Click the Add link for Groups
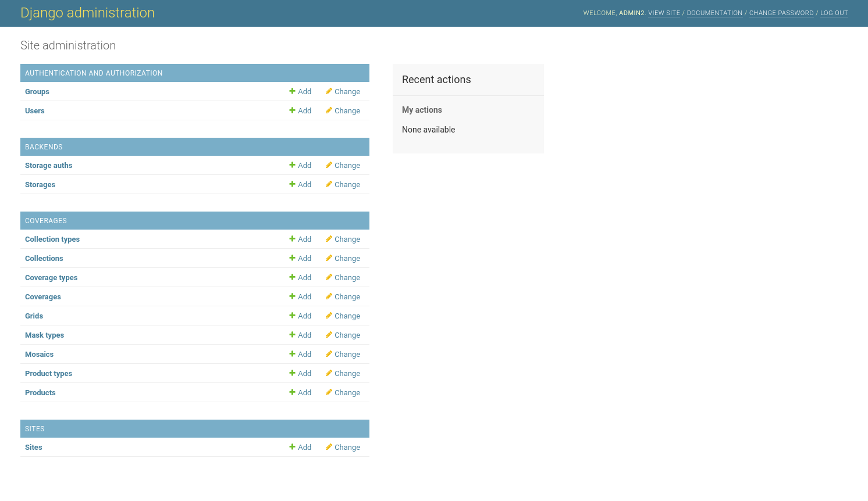The height and width of the screenshot is (501, 868). pos(300,92)
